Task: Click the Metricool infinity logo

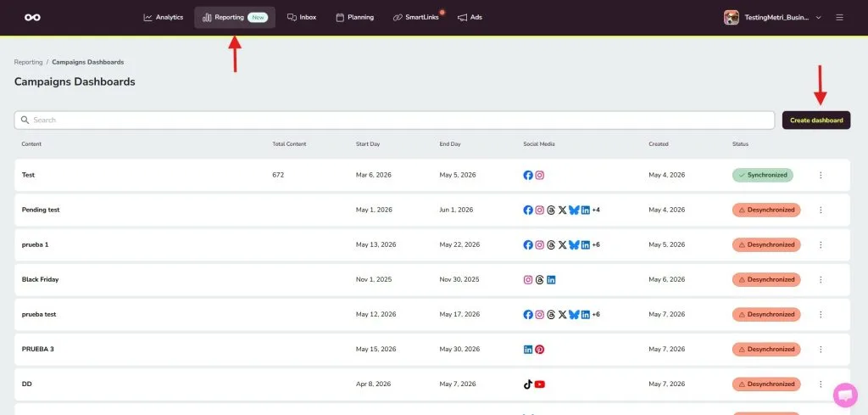Action: point(33,17)
